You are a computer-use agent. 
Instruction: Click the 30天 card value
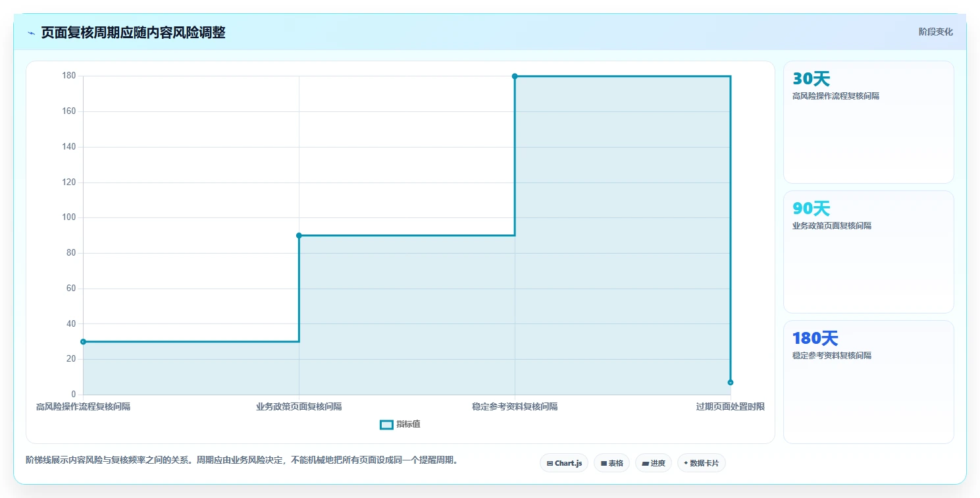click(812, 79)
